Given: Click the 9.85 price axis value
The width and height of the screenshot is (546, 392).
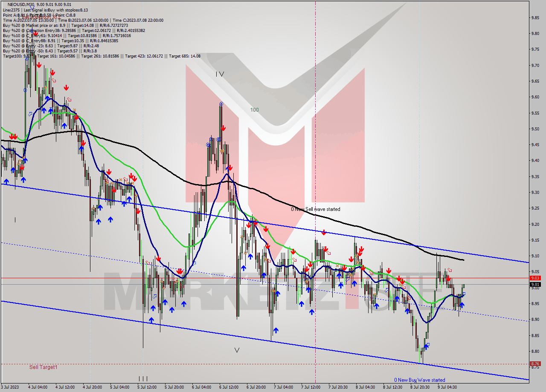Looking at the screenshot, I should tap(535, 17).
